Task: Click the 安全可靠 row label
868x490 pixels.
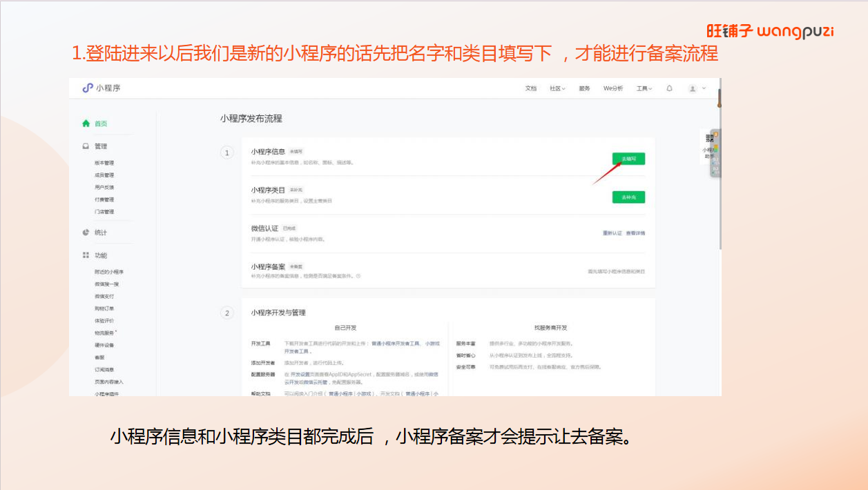Action: point(465,367)
